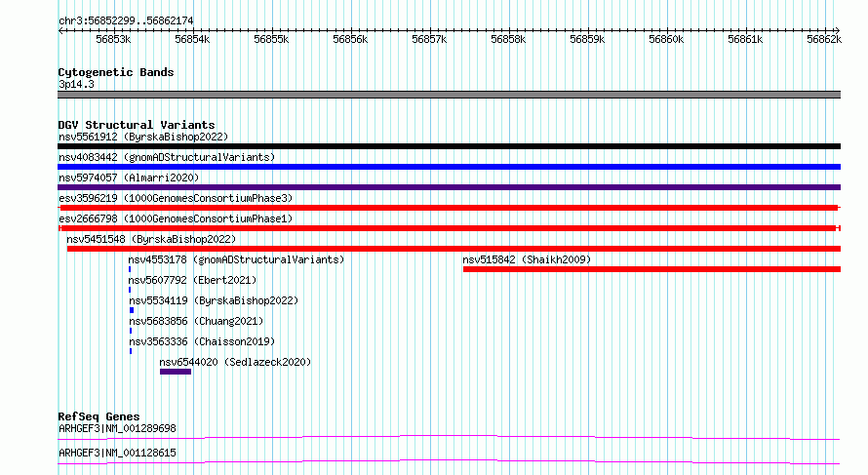Open the esv3596219 (1000GenomesConsortiumPhase3) label
868x475 pixels.
[176, 198]
